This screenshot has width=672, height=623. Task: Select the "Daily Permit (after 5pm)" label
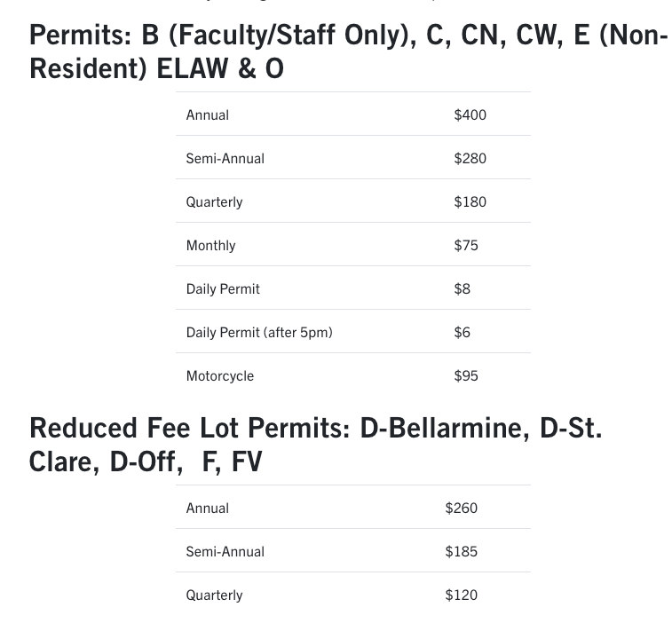coord(259,332)
